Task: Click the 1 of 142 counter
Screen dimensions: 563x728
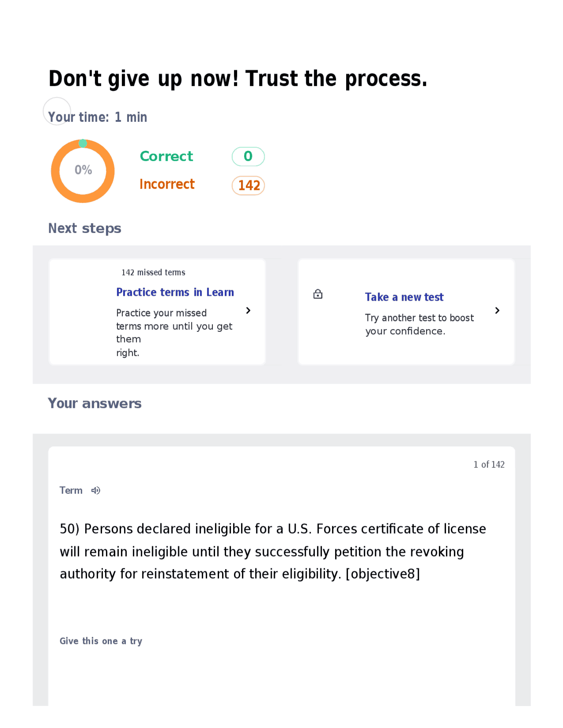Action: coord(489,464)
